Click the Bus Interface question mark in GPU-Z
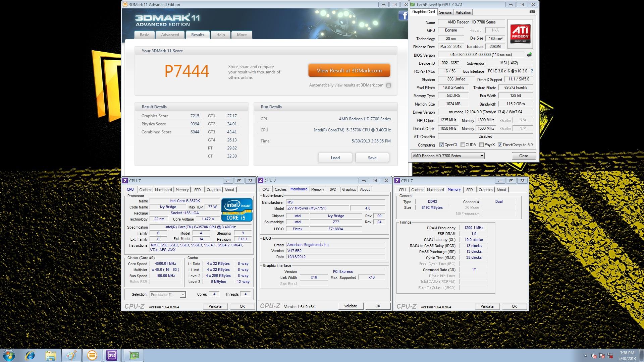644x362 pixels. click(x=532, y=71)
